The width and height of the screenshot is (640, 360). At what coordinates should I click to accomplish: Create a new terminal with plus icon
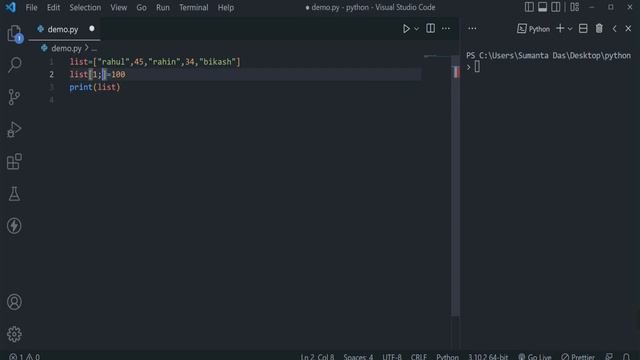(560, 28)
